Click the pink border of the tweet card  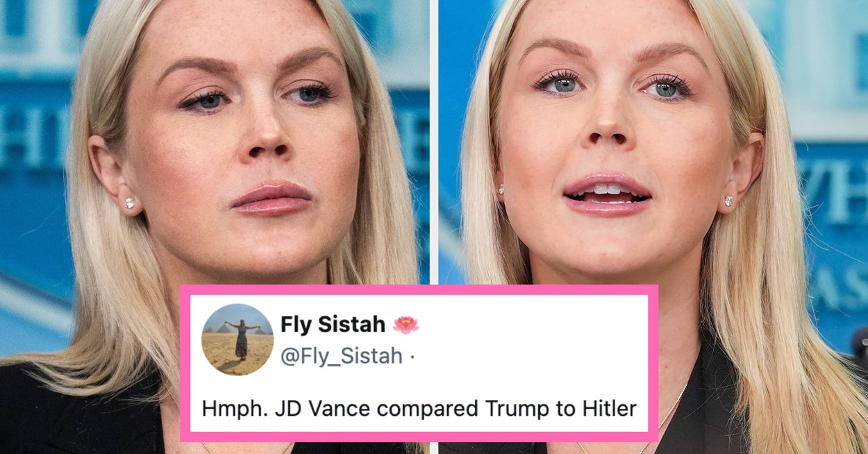coord(419,289)
